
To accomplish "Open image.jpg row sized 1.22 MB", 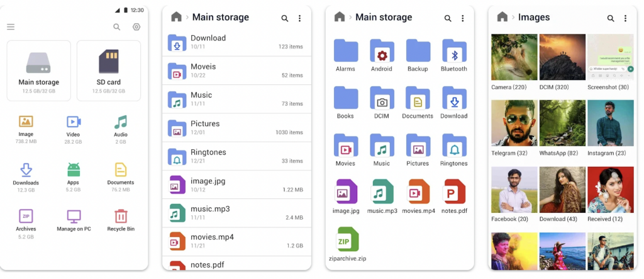I will point(236,185).
